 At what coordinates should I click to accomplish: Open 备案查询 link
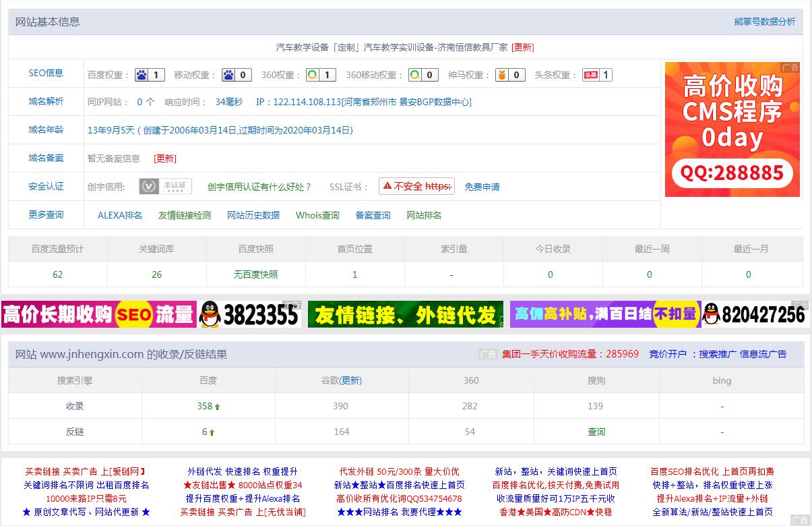pyautogui.click(x=373, y=215)
